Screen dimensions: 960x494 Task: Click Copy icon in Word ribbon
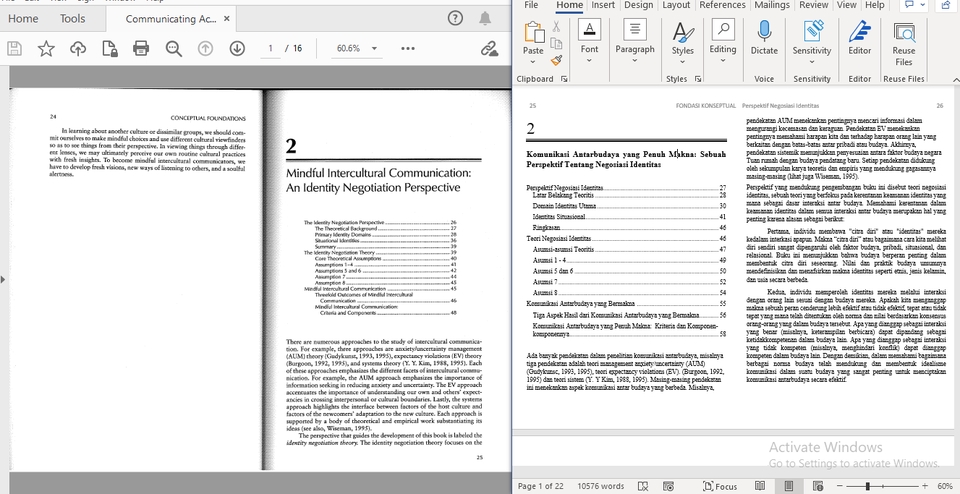click(556, 43)
